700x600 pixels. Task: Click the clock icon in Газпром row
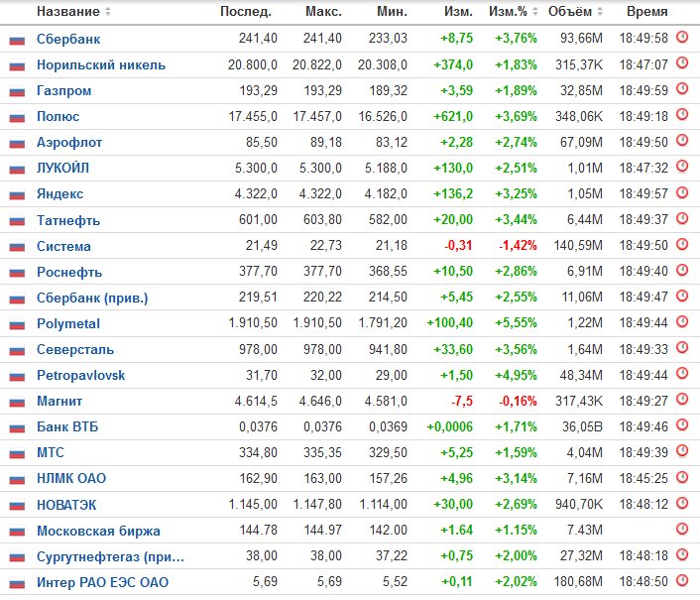tap(682, 89)
